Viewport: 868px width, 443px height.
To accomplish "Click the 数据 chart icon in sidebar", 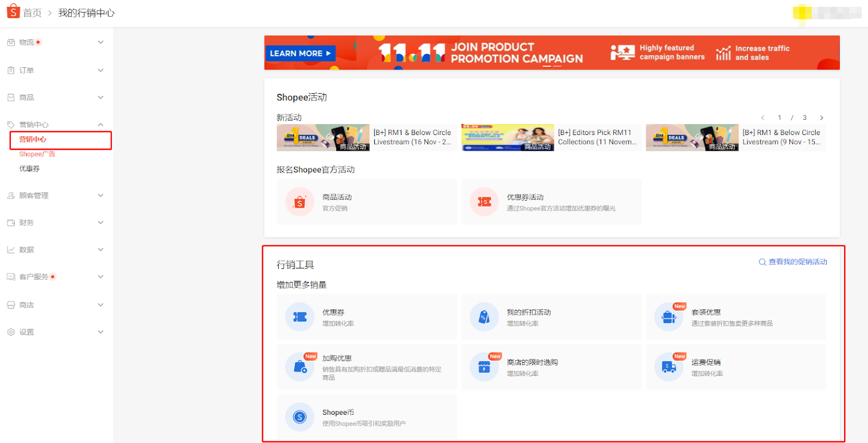I will (x=11, y=250).
